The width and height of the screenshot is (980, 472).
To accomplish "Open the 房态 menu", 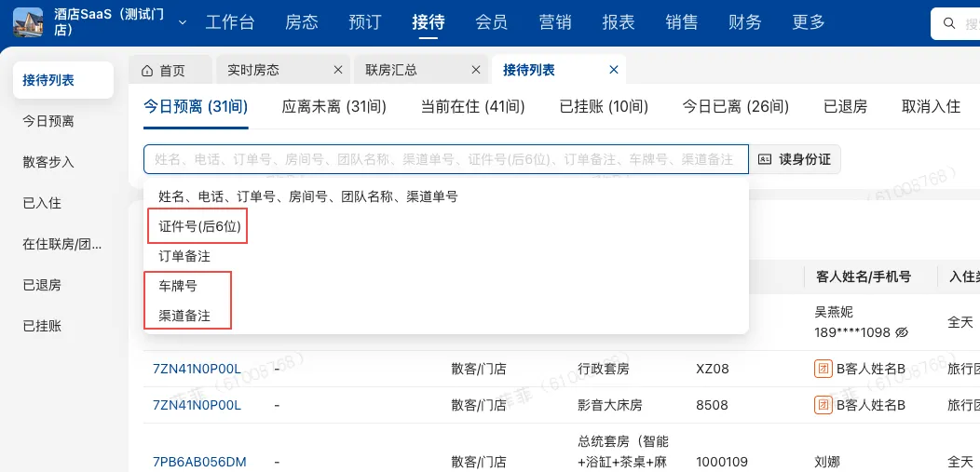I will (302, 22).
